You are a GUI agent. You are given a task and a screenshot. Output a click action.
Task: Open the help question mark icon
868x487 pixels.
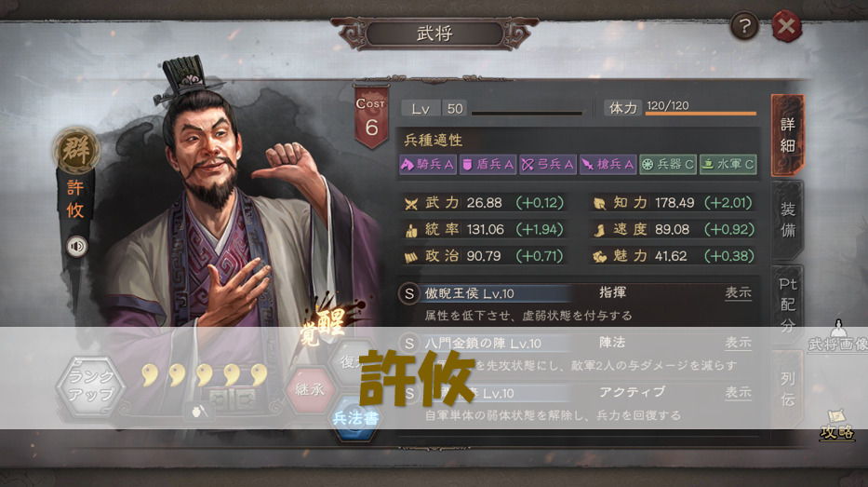click(744, 25)
